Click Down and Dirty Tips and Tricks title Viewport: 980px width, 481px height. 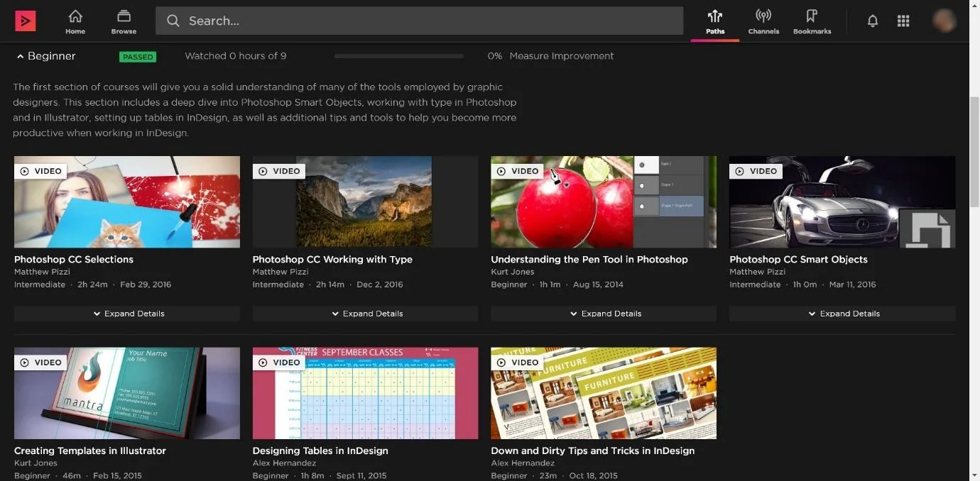tap(593, 451)
